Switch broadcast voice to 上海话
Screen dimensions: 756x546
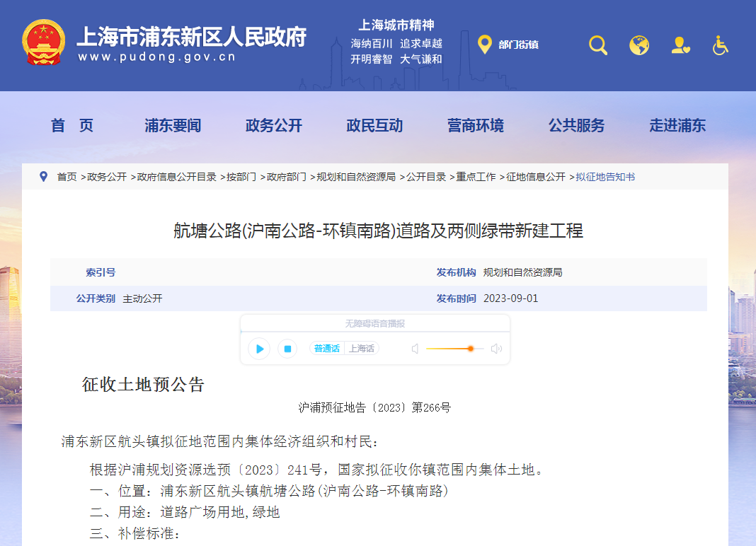click(362, 348)
